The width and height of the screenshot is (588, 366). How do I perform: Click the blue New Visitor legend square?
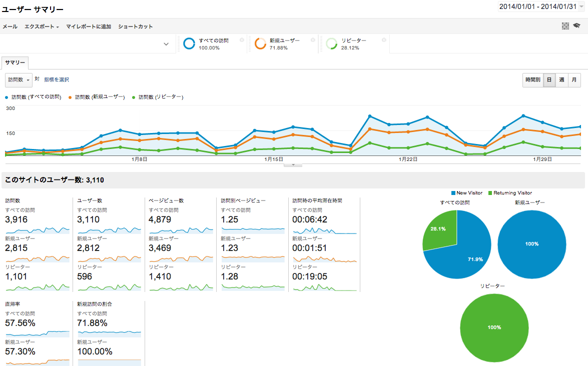point(453,193)
